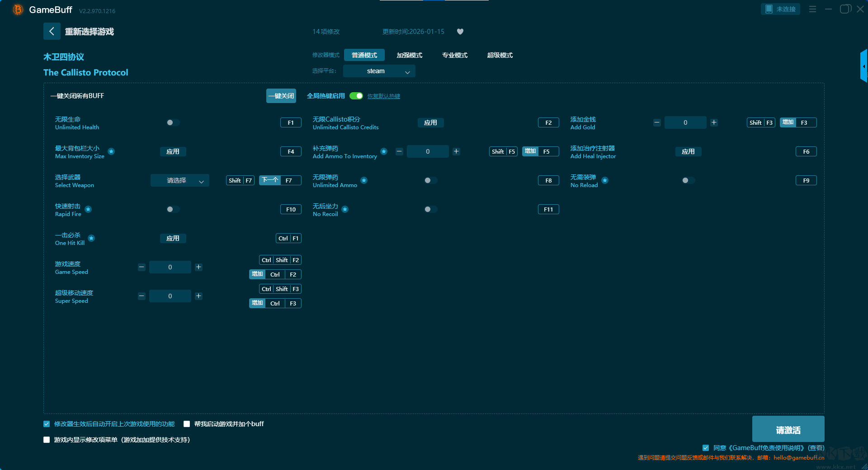
Task: Click the minus icon for Game Speed
Action: tap(142, 267)
